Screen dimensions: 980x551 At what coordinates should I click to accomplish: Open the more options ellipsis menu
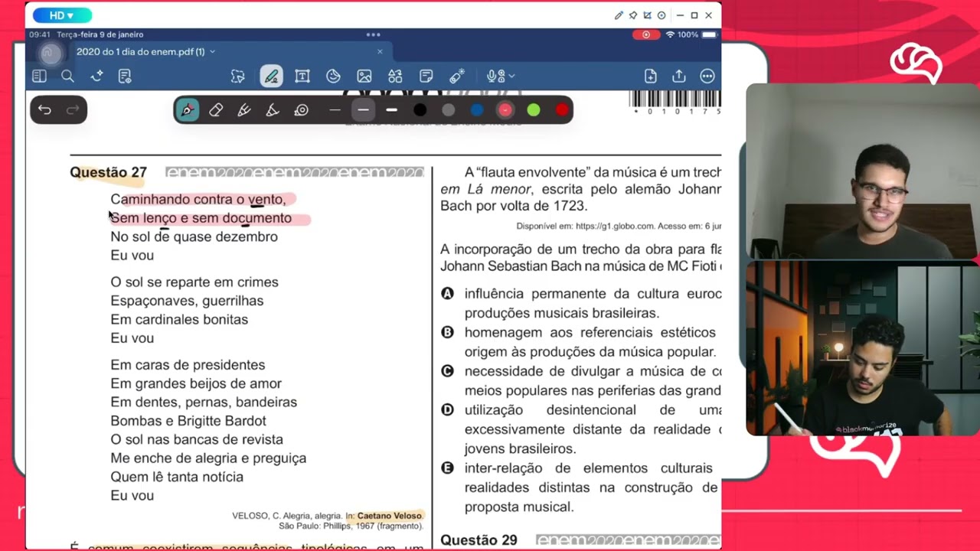707,76
